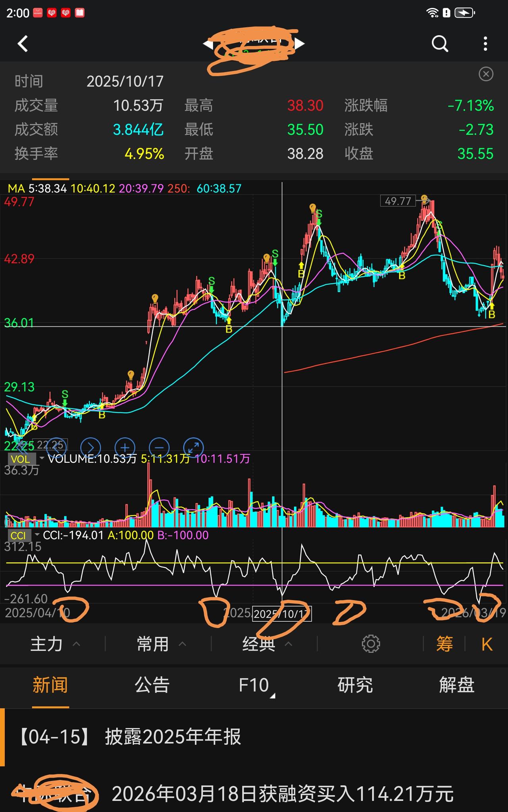The width and height of the screenshot is (508, 812).
Task: Tap the 时间 date 2025/10/17 in details panel
Action: tap(125, 81)
